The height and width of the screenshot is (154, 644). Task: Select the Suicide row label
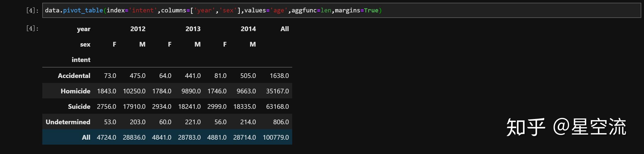[79, 107]
